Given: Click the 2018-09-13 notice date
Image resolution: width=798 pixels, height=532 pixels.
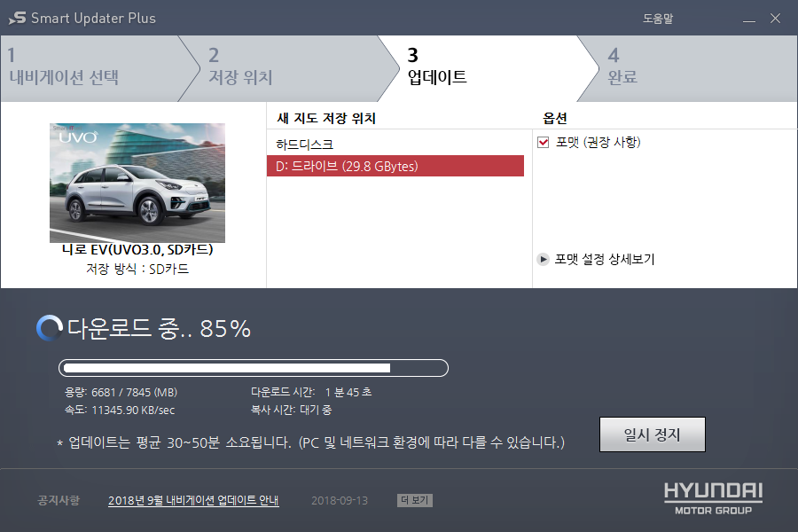Looking at the screenshot, I should pyautogui.click(x=340, y=500).
